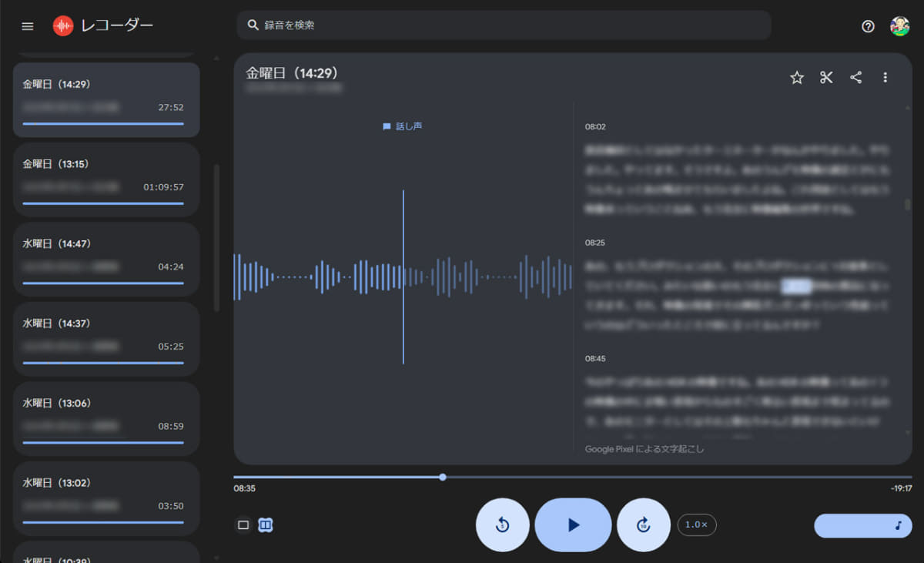This screenshot has height=563, width=924.
Task: Open the three-dot more options menu
Action: click(885, 77)
